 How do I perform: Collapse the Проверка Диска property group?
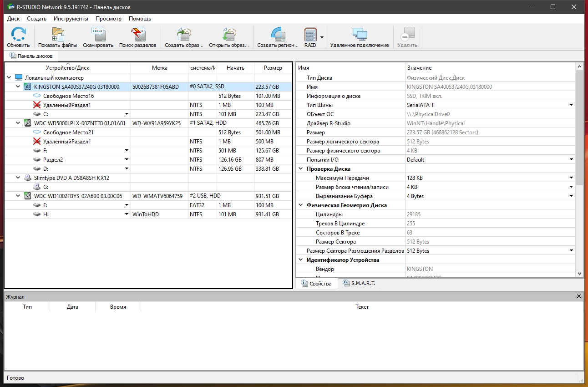(301, 169)
